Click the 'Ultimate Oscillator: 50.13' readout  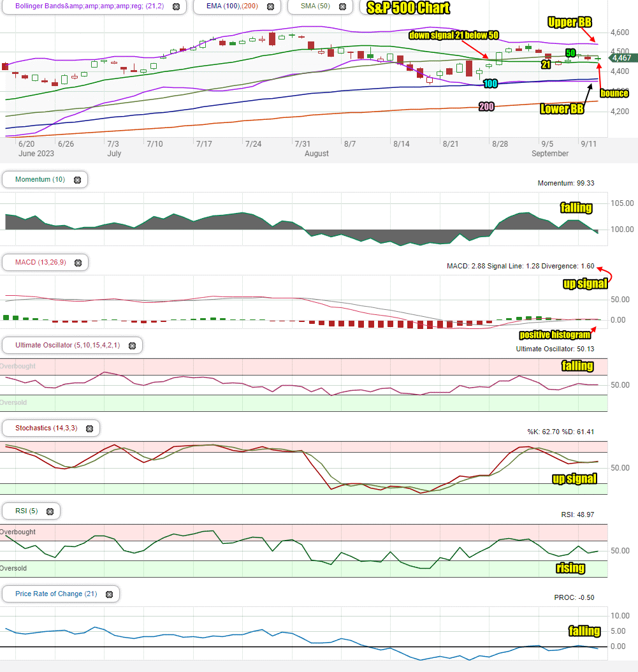pyautogui.click(x=555, y=349)
